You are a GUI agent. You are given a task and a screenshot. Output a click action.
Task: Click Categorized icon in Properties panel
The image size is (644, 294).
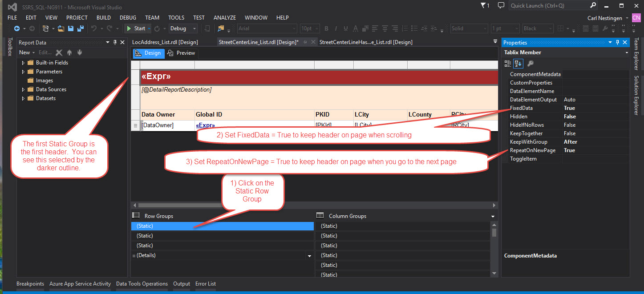(508, 64)
